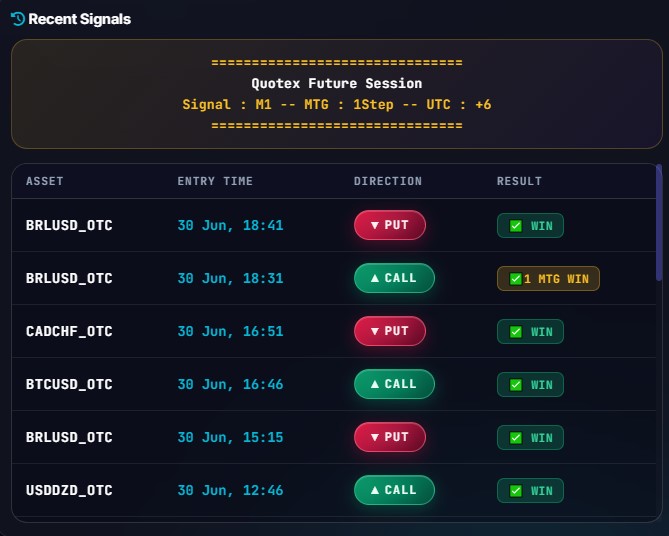669x536 pixels.
Task: Click the PUT badge in CADCHF_OTC row
Action: pyautogui.click(x=390, y=331)
